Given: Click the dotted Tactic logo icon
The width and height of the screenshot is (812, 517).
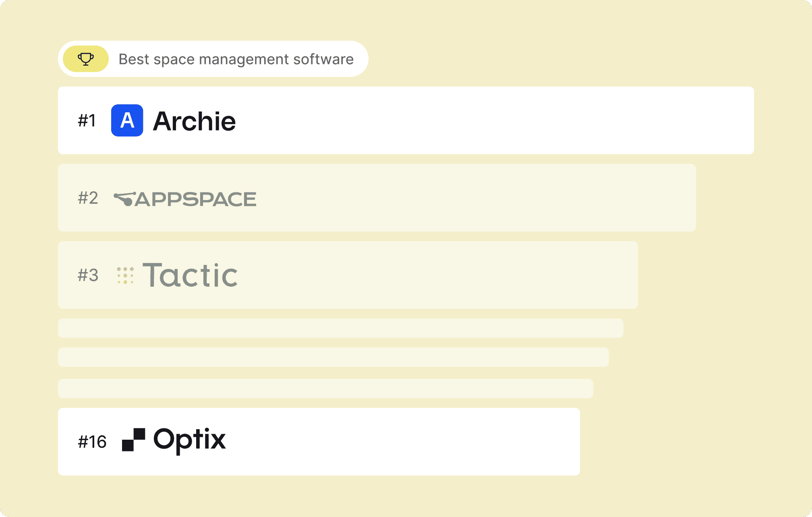Looking at the screenshot, I should point(125,275).
